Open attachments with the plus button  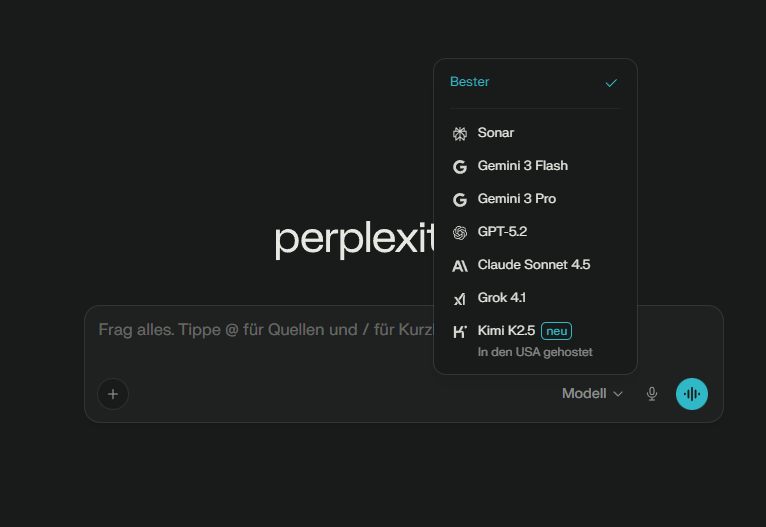(113, 394)
